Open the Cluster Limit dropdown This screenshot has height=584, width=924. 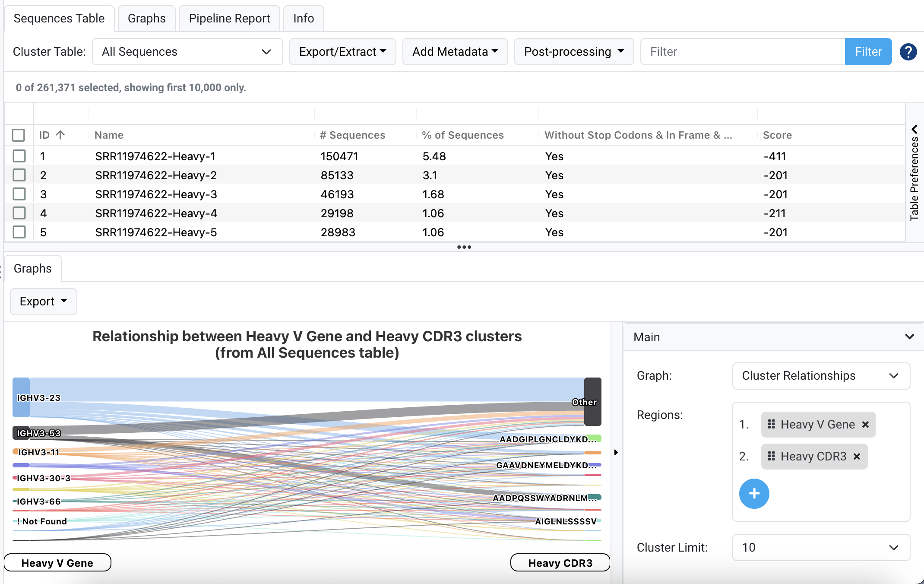(821, 548)
